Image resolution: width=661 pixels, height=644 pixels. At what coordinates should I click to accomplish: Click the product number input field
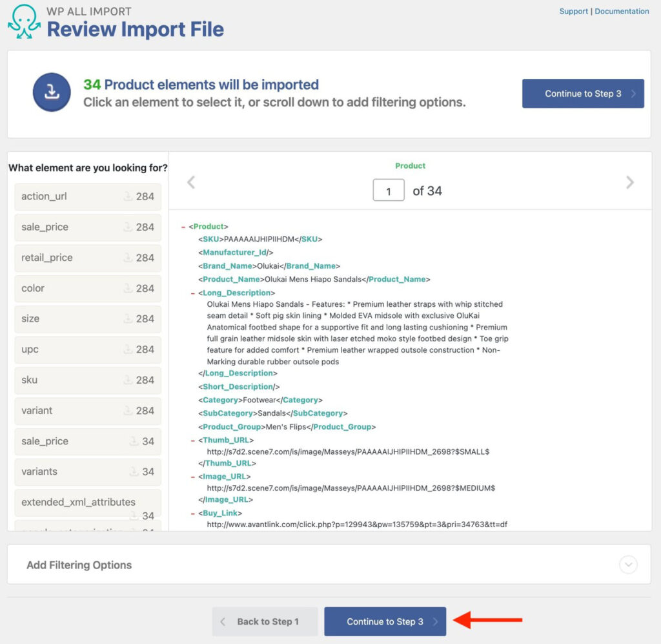pyautogui.click(x=388, y=190)
